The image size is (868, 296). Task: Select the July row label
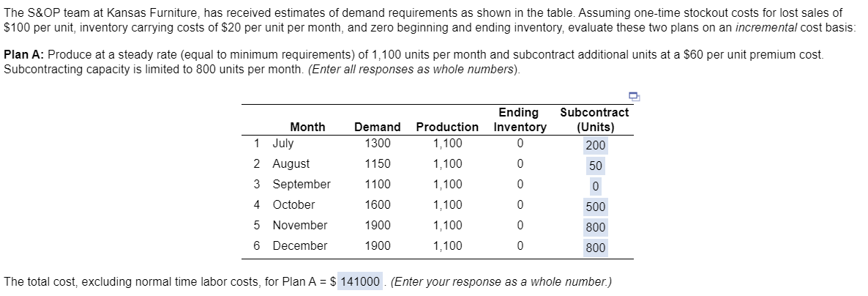tap(283, 144)
